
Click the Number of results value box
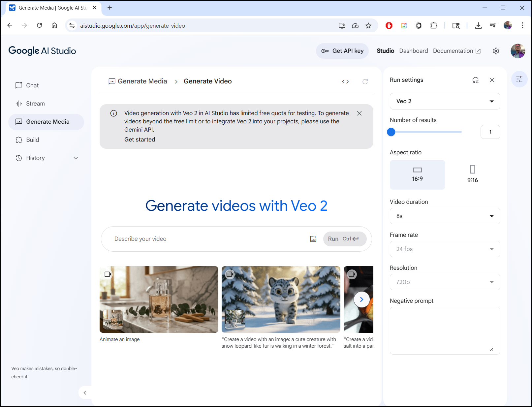(490, 132)
